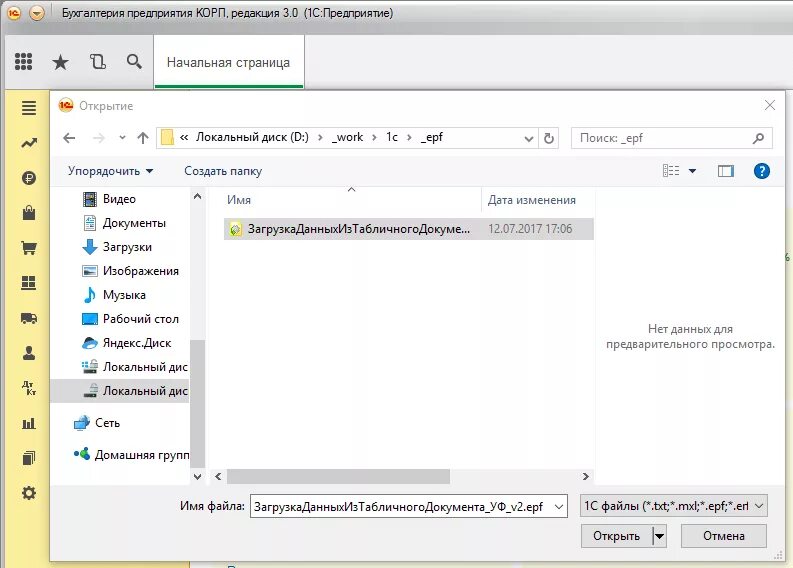Click Локальный диск (D:) breadcrumb

pyautogui.click(x=252, y=137)
